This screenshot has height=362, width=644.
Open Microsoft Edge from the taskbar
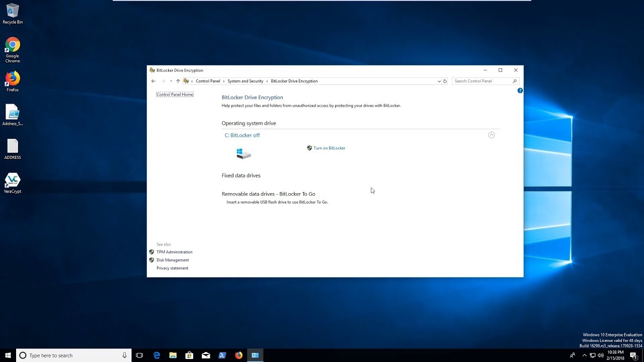click(x=156, y=355)
